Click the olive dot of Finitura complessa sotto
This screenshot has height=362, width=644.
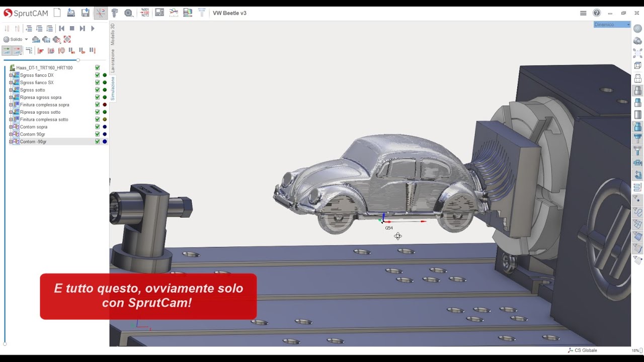click(x=105, y=120)
